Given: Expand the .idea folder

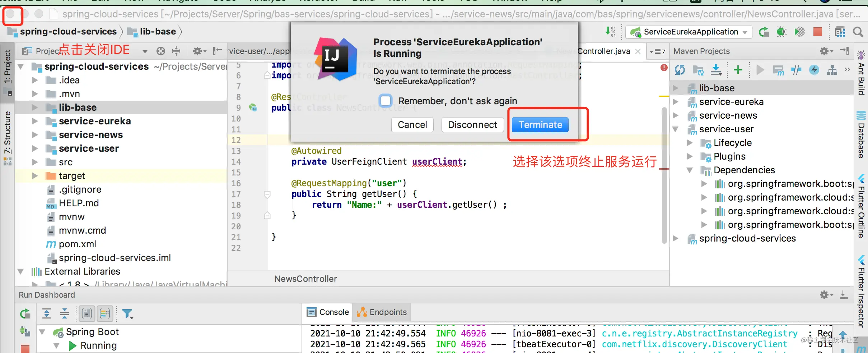Looking at the screenshot, I should [x=35, y=80].
